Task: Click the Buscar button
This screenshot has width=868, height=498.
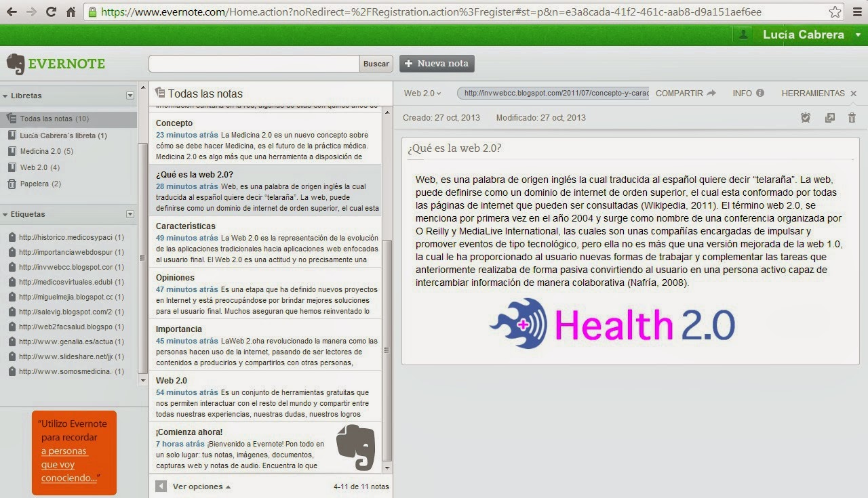Action: coord(376,64)
